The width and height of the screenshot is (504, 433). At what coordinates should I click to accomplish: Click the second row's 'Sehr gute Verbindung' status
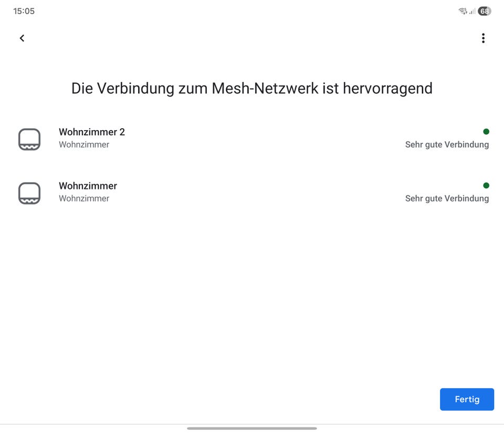[447, 198]
